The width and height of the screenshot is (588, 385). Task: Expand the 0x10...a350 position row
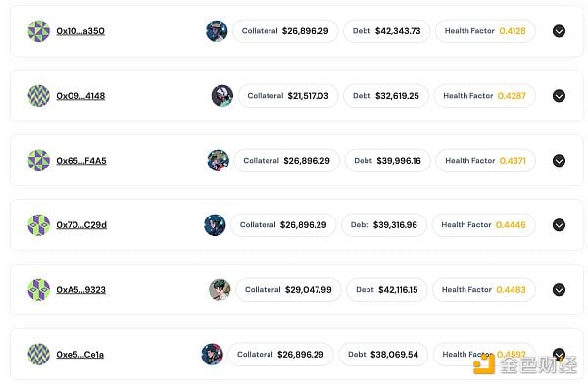coord(559,31)
